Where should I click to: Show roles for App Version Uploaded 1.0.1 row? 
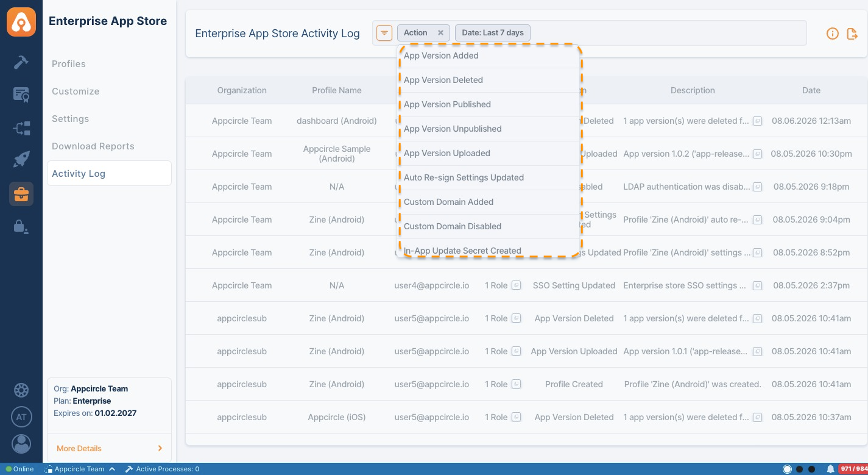(516, 351)
